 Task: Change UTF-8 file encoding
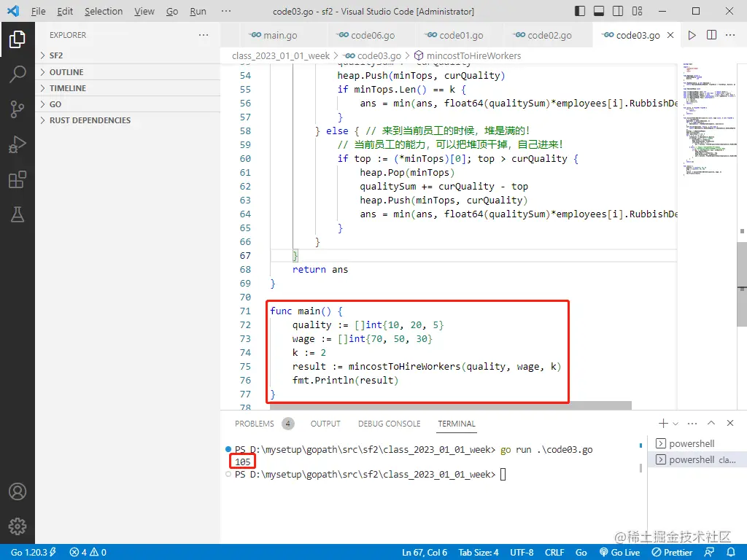(522, 553)
